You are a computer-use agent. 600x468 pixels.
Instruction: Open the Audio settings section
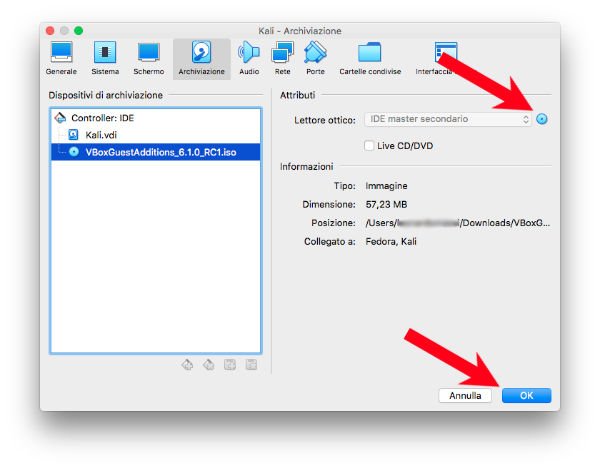pyautogui.click(x=249, y=59)
